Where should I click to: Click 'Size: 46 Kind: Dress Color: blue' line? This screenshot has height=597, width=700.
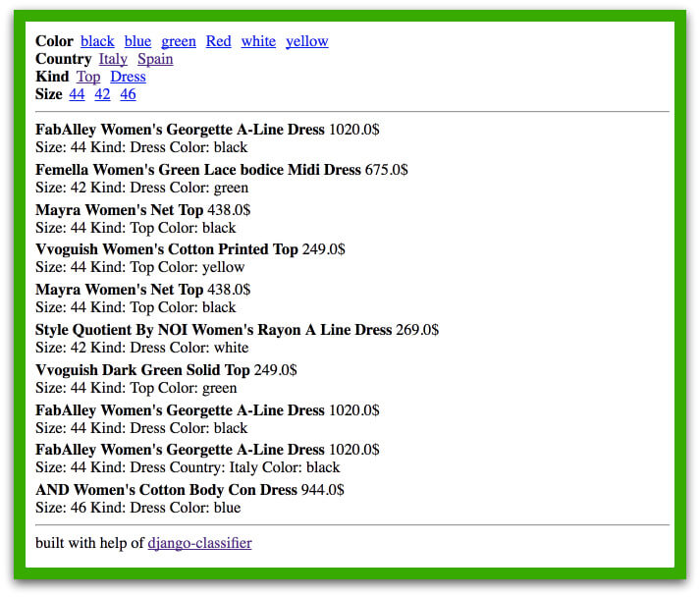(138, 508)
